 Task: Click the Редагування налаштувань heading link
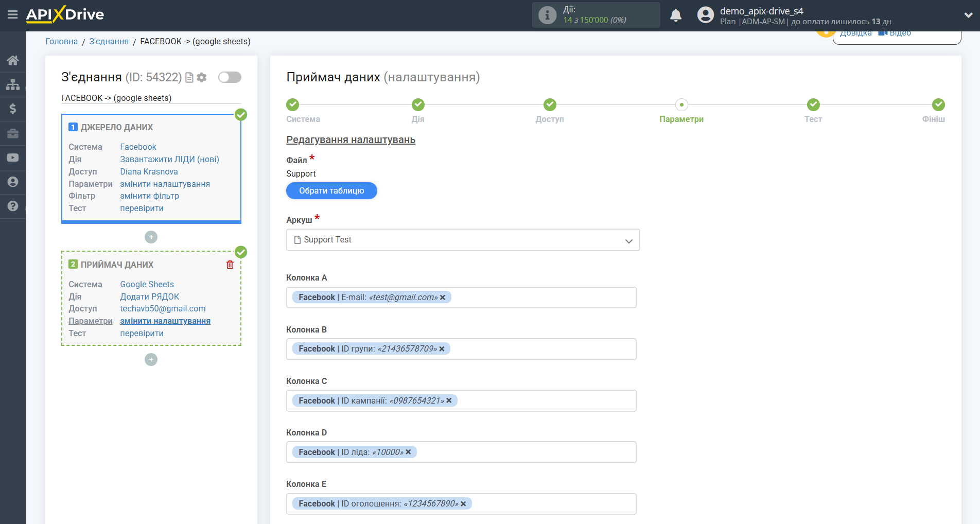coord(351,140)
